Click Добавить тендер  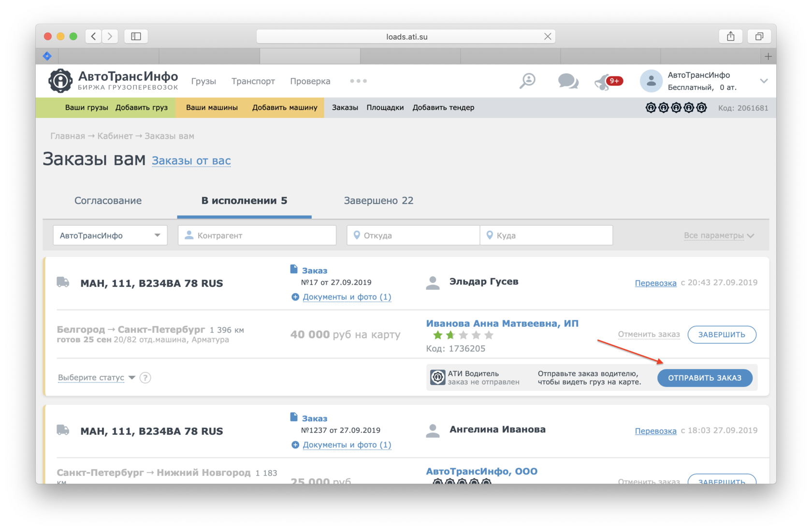(x=443, y=107)
